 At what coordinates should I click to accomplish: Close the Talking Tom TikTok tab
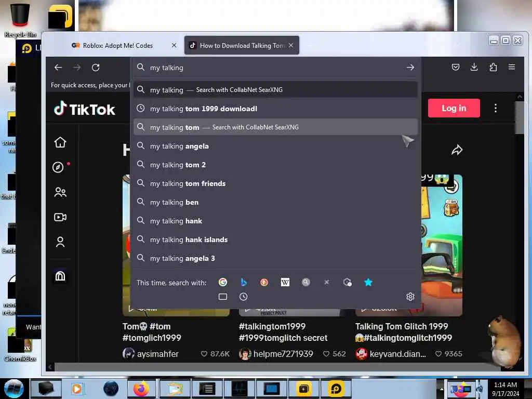[291, 45]
